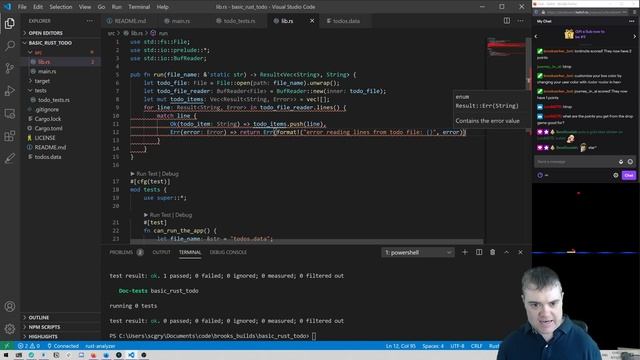Open the Terminal menu

(139, 7)
